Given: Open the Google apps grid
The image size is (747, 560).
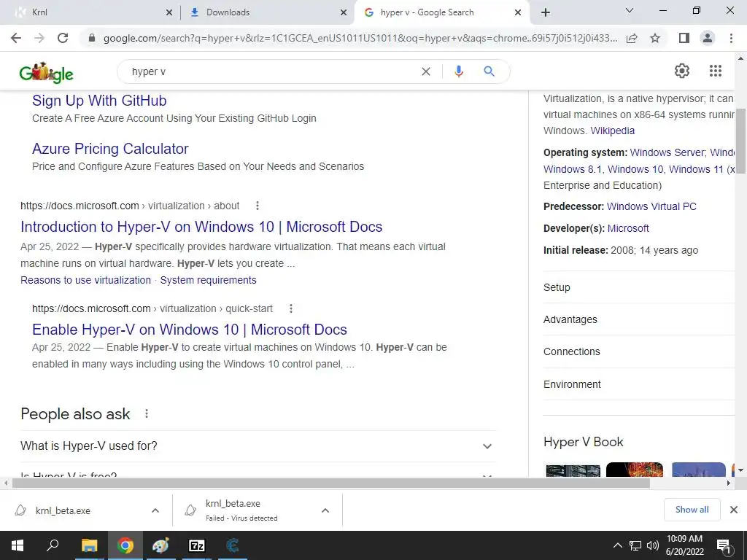Looking at the screenshot, I should point(715,71).
